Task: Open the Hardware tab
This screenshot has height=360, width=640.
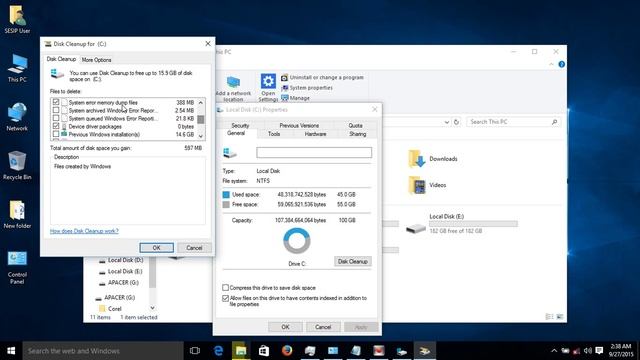Action: (x=316, y=134)
